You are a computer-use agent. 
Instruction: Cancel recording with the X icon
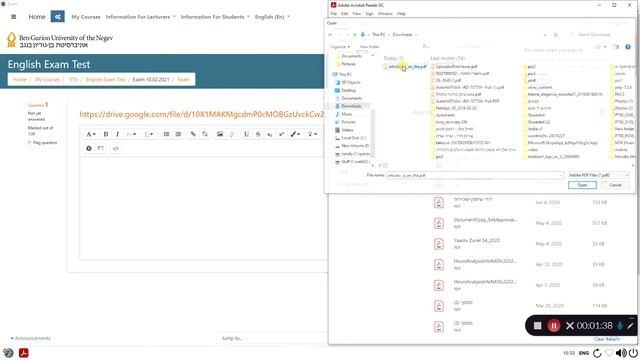[570, 325]
